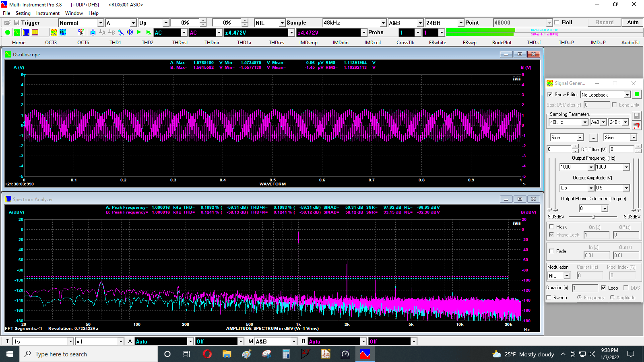Open the Instrument menu

click(48, 13)
